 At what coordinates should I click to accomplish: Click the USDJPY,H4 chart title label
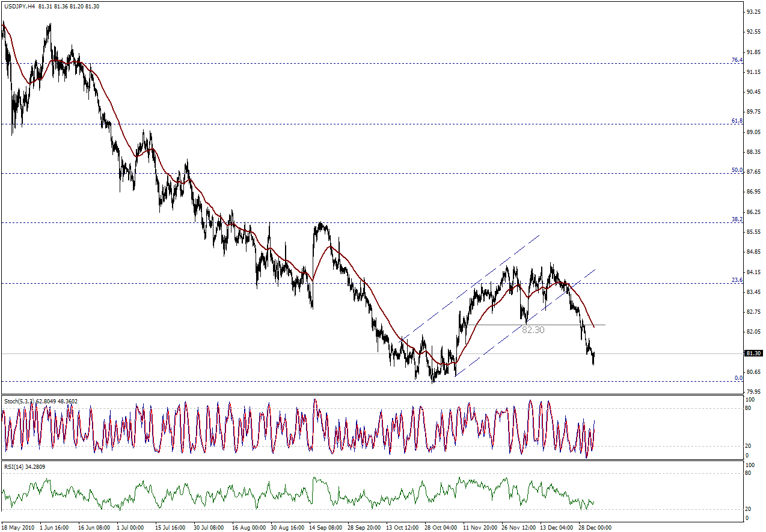[x=19, y=6]
